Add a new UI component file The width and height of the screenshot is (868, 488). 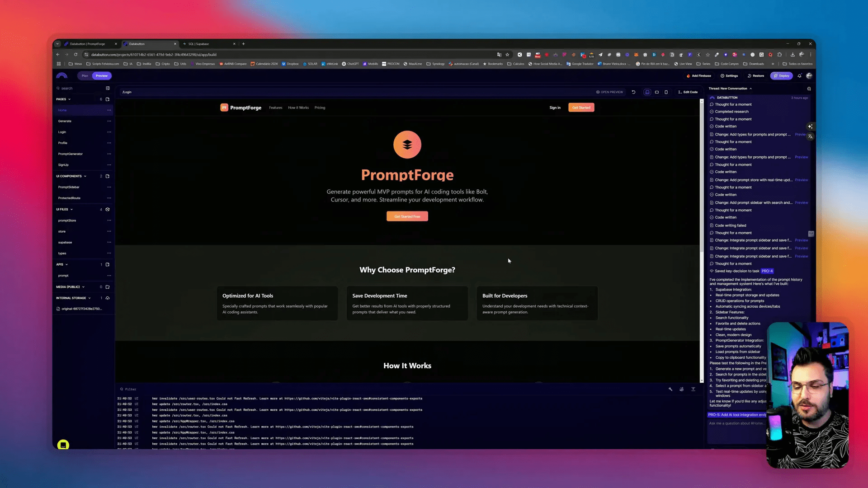click(x=108, y=176)
